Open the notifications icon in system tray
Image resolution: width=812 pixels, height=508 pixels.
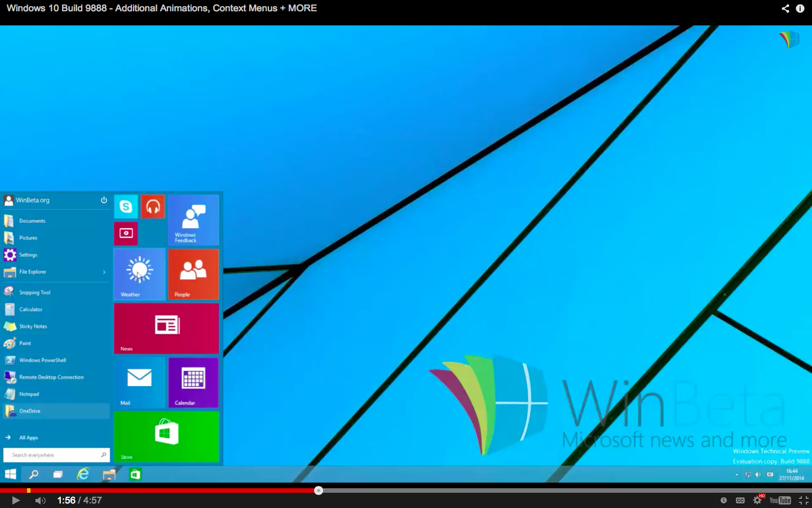coord(770,475)
